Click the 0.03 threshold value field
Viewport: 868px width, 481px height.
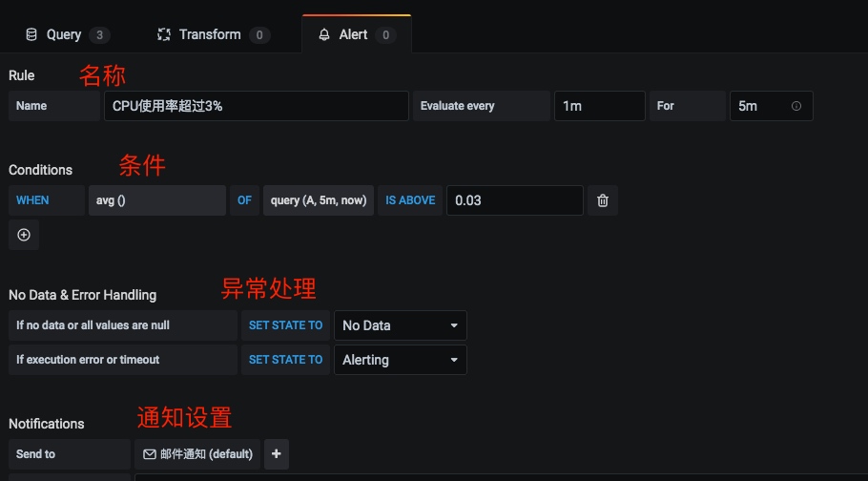pyautogui.click(x=514, y=200)
